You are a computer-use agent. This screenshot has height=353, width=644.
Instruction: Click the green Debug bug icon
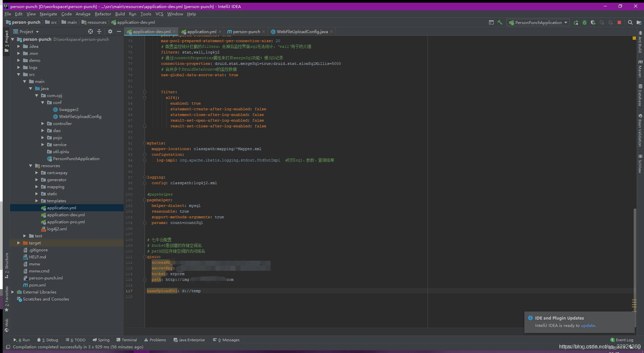585,22
